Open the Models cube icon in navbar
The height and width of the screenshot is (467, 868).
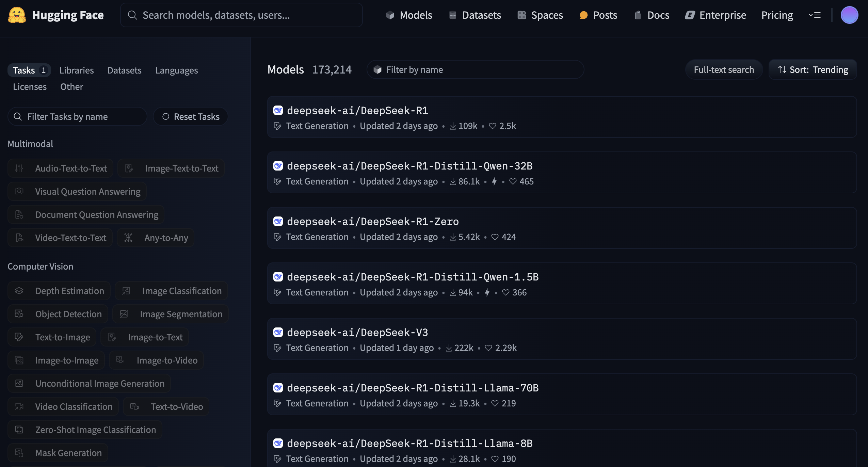tap(390, 15)
